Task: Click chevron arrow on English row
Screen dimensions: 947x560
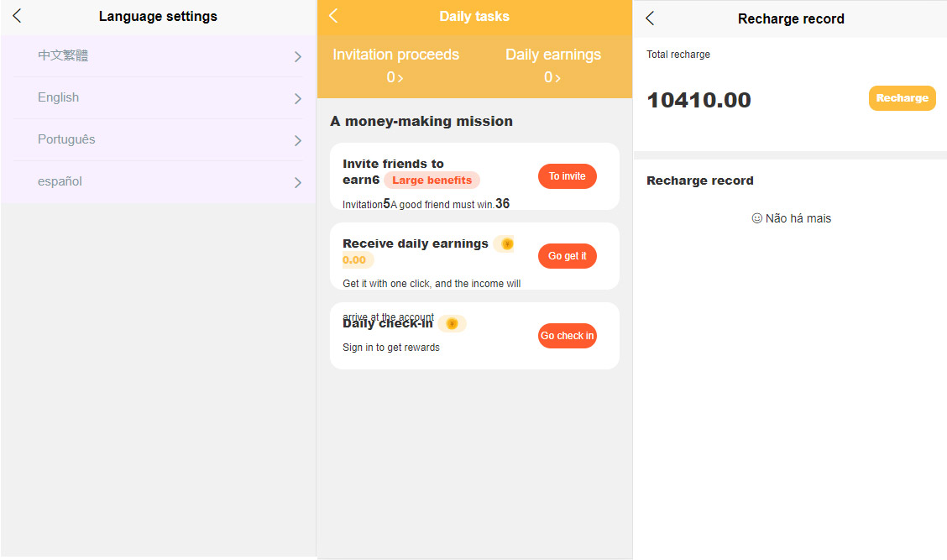Action: tap(297, 99)
